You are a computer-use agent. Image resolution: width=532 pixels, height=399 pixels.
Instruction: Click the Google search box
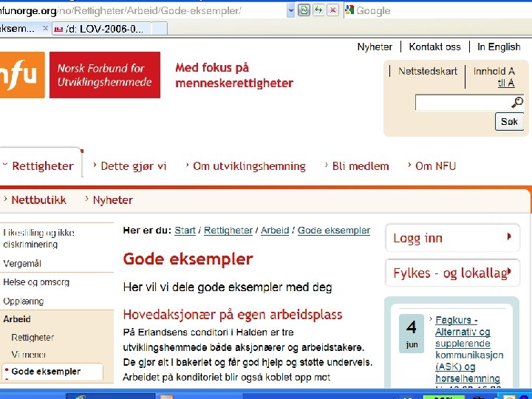click(443, 11)
